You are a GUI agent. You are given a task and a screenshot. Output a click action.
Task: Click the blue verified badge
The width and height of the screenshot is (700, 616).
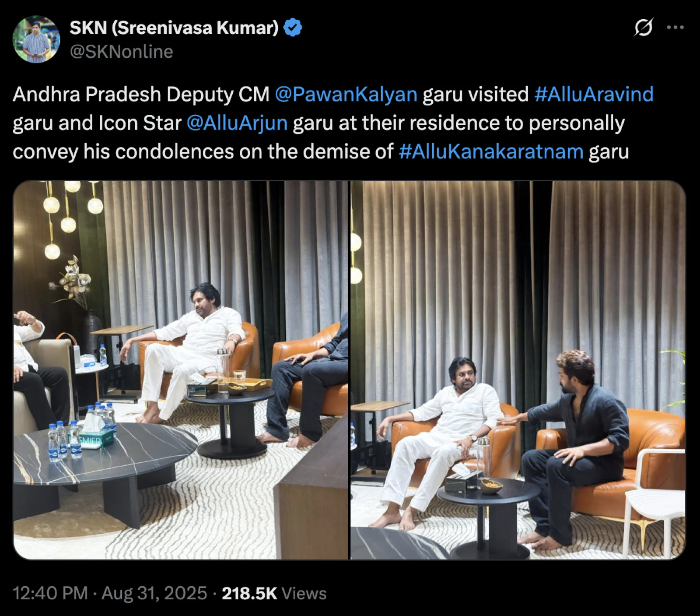coord(293,28)
